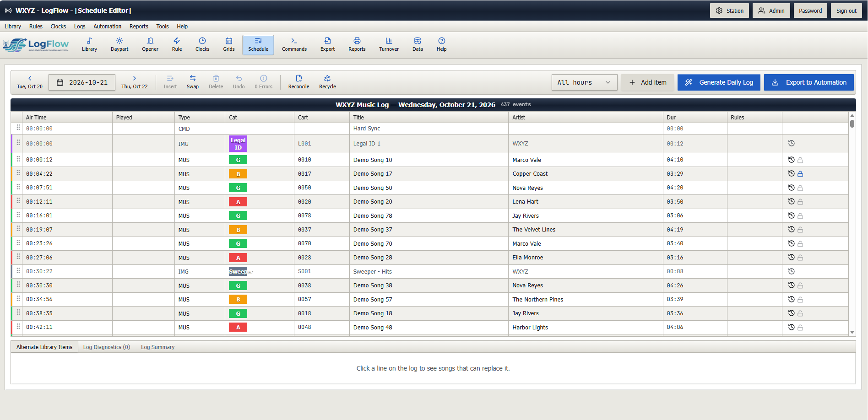Toggle lock on Demo Song 20
Image resolution: width=868 pixels, height=420 pixels.
800,202
